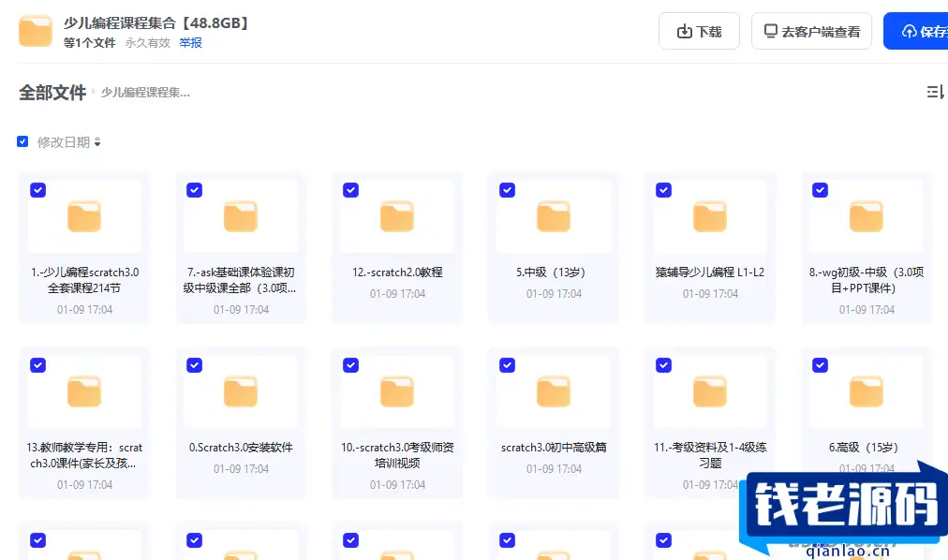Open the scratch3.0初中高级篇 folder icon
Viewport: 948px width, 560px height.
tap(554, 392)
